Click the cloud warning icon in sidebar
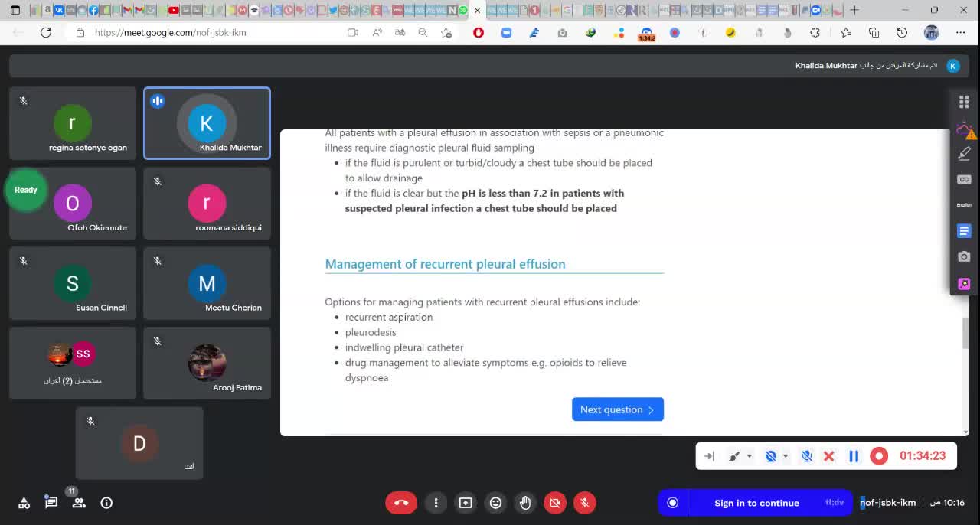Screen dimensions: 980x525 [x=965, y=129]
